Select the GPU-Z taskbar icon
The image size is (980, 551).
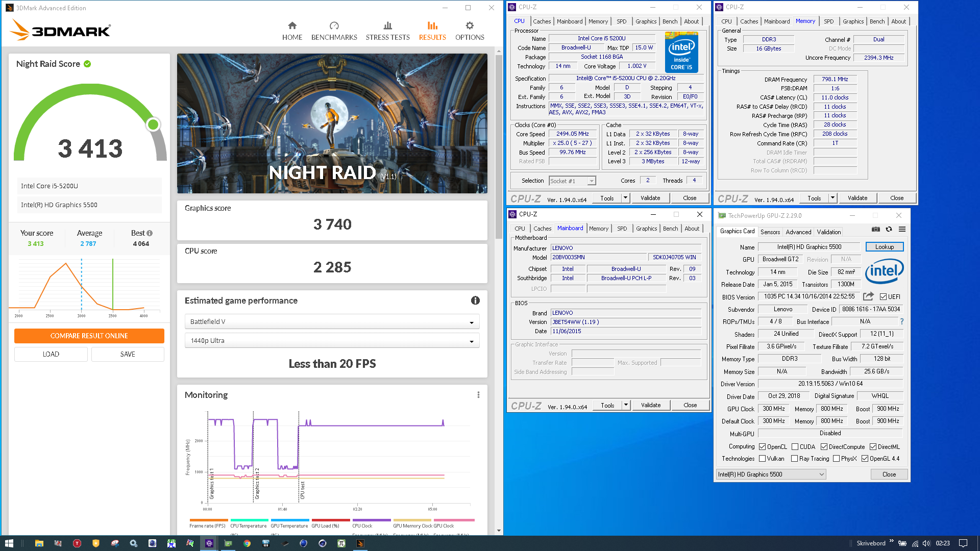pos(228,543)
